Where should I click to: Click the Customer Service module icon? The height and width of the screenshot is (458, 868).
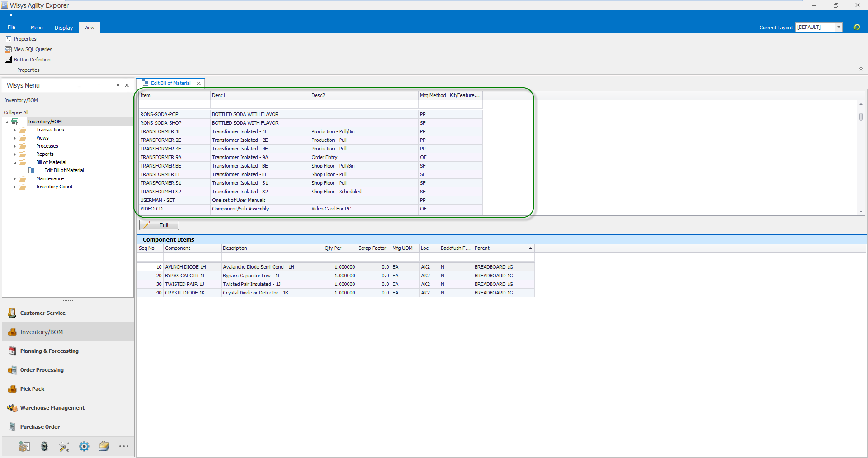point(12,313)
